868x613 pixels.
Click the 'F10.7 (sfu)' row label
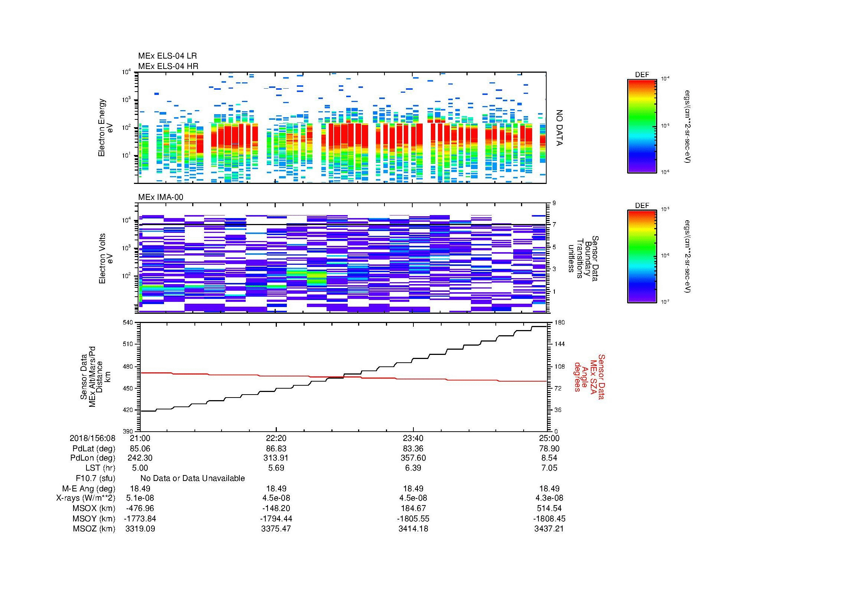tap(95, 478)
